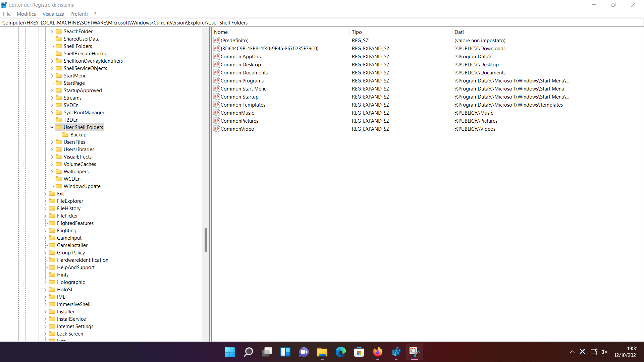Open Microsoft Edge from the taskbar
The height and width of the screenshot is (362, 644).
[340, 352]
